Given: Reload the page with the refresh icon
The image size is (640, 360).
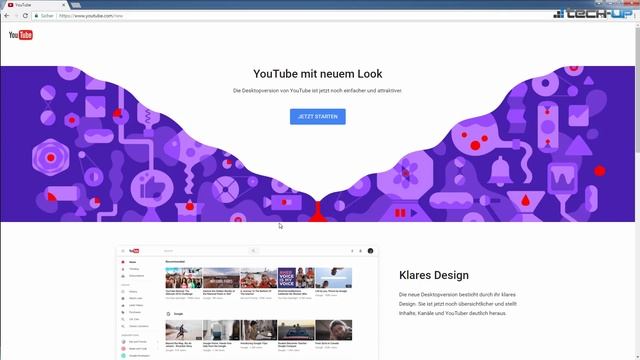Looking at the screenshot, I should tap(25, 16).
